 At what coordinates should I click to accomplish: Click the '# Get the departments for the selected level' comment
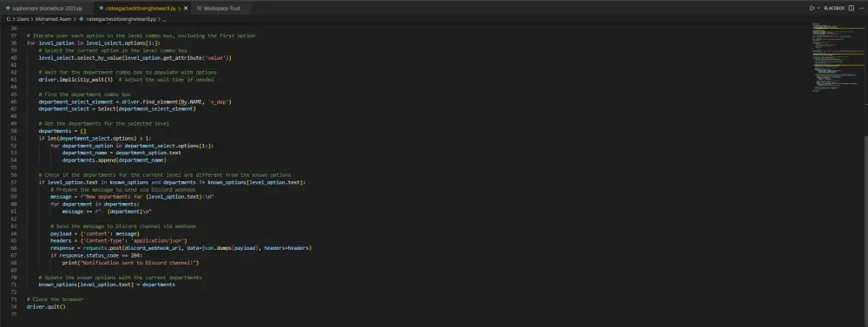(103, 123)
